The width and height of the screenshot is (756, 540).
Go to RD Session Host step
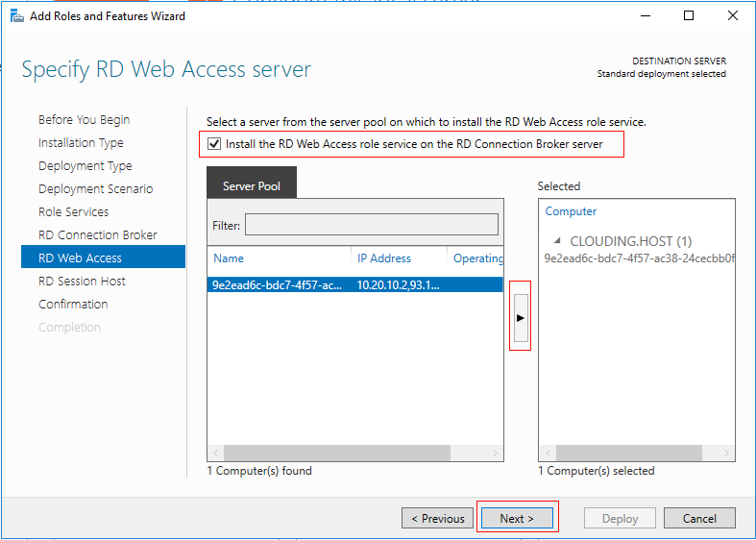(x=82, y=282)
